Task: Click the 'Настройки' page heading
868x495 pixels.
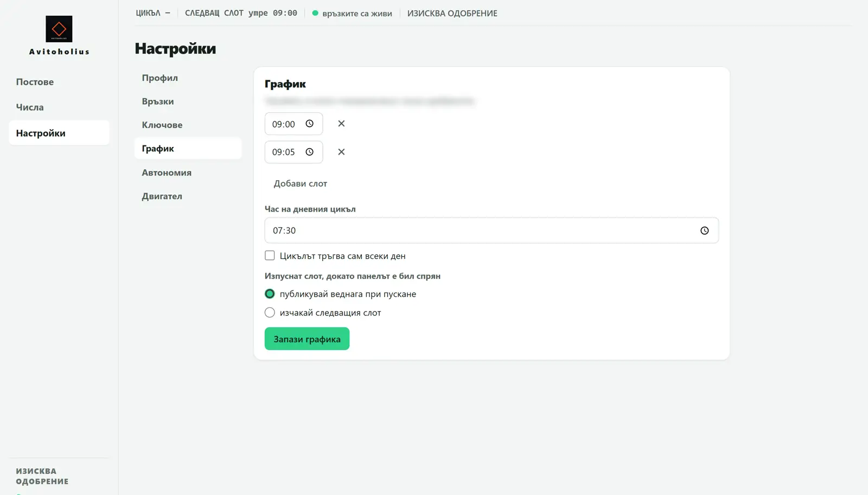Action: pos(175,49)
